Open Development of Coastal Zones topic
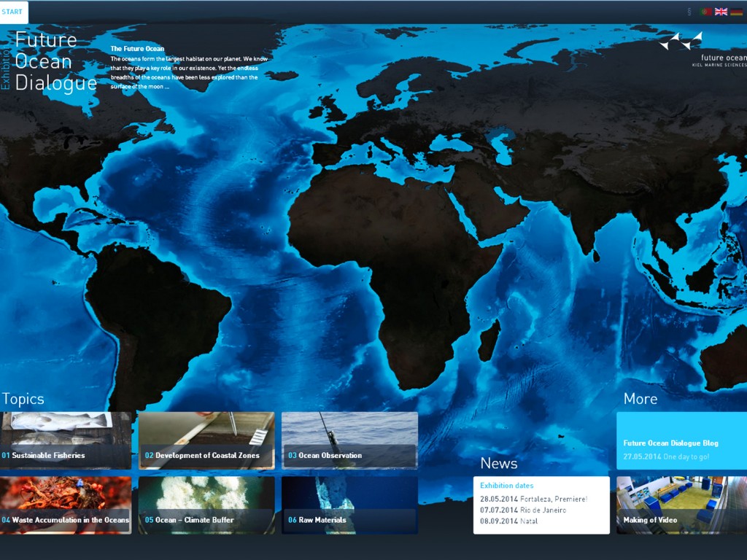This screenshot has width=747, height=560. click(x=206, y=440)
